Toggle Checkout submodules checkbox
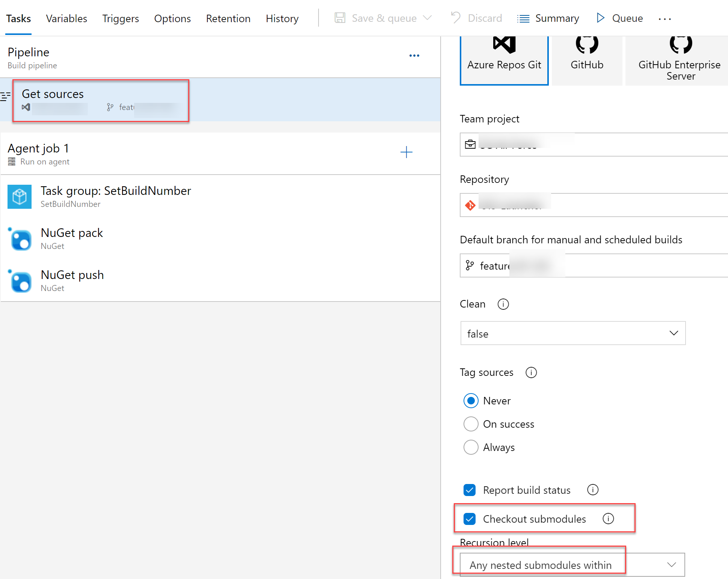This screenshot has height=579, width=728. pyautogui.click(x=470, y=519)
